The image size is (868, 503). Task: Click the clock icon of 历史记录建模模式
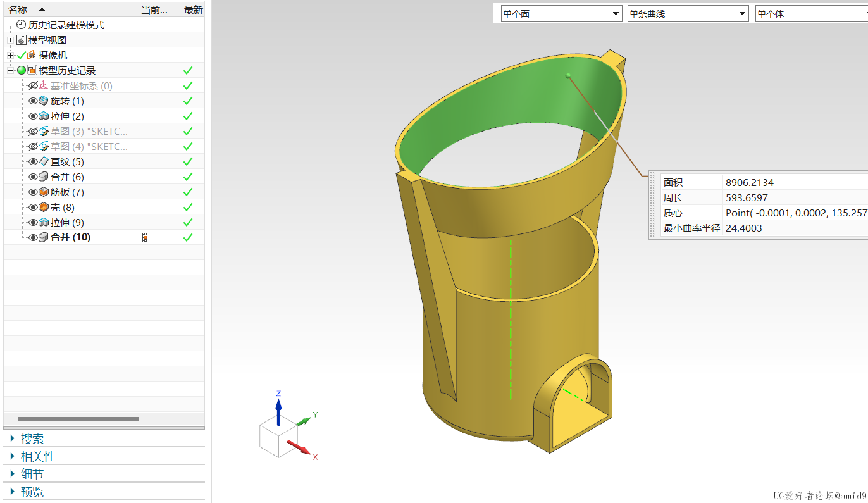[x=22, y=25]
